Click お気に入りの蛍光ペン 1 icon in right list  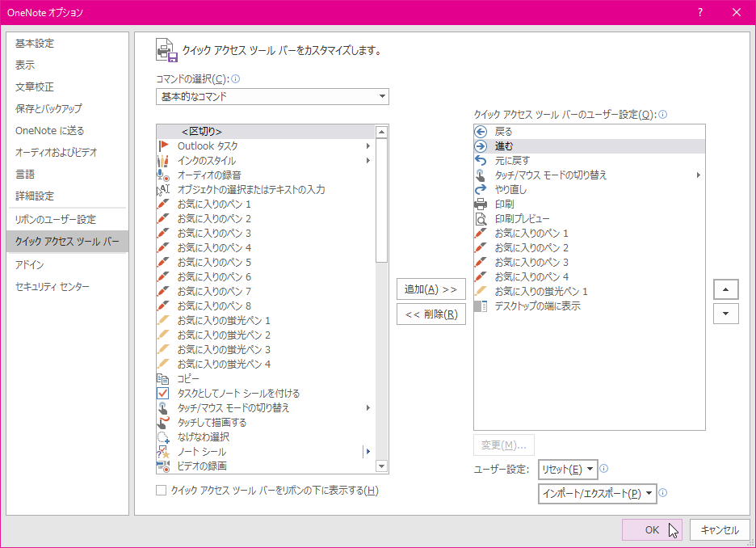tap(481, 291)
